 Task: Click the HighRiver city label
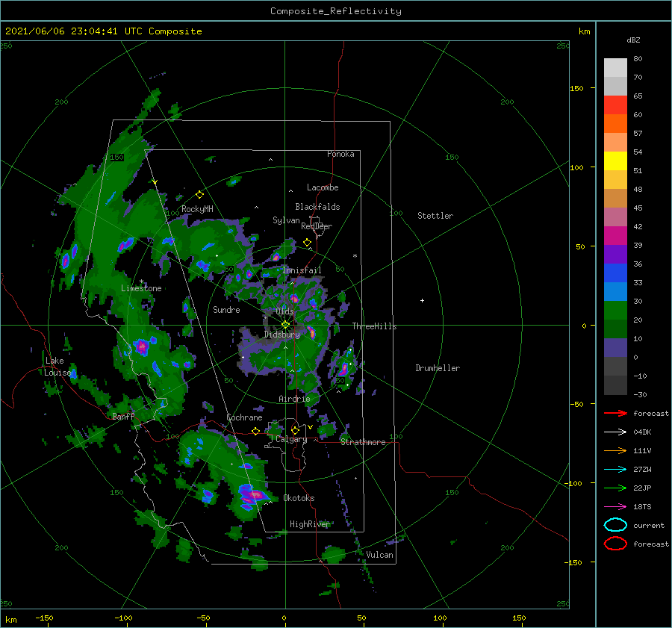tap(310, 524)
